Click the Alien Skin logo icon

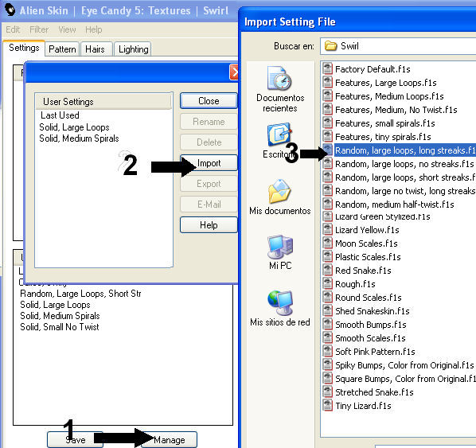(10, 10)
